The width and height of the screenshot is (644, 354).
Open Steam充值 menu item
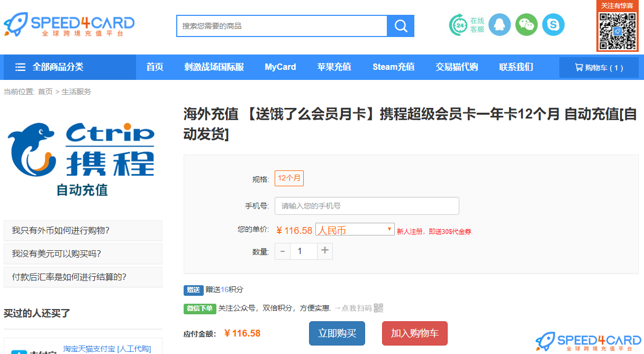pyautogui.click(x=394, y=67)
